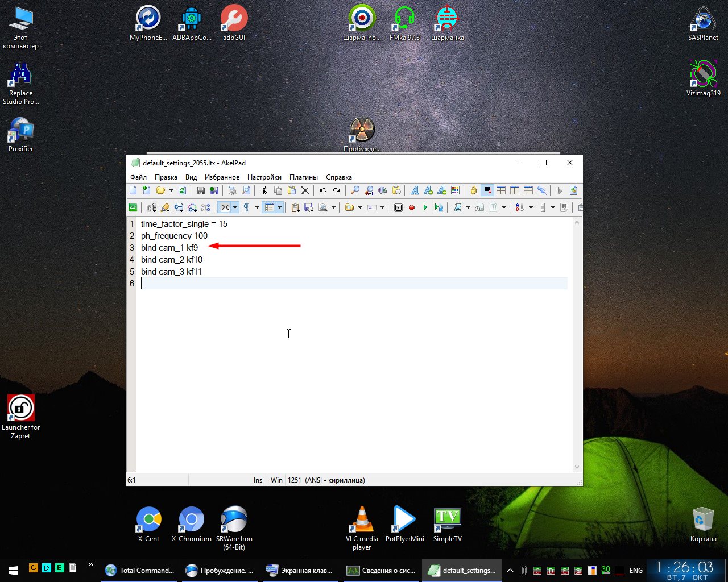Screen dimensions: 728x582
Task: Click ENG language indicator in tray
Action: [636, 570]
